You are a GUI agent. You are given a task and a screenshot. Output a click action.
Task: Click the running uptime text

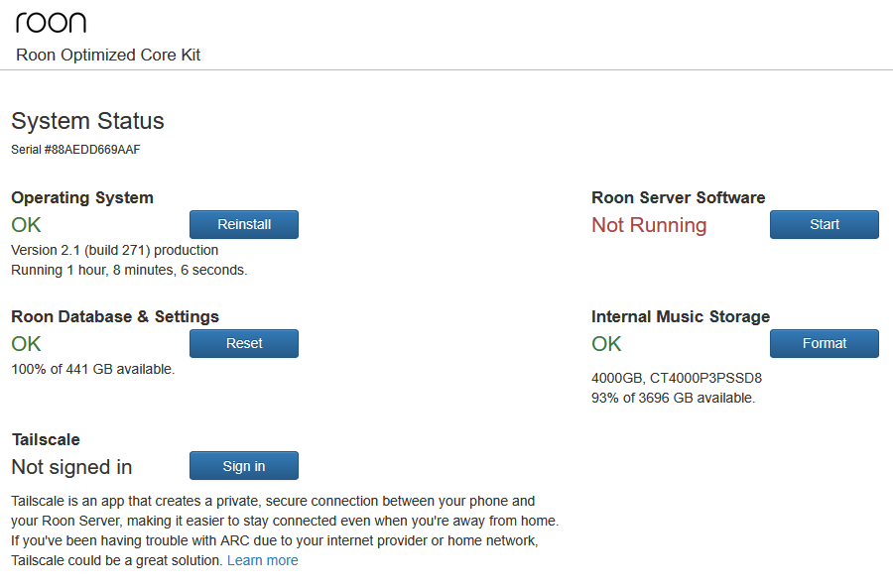point(129,270)
